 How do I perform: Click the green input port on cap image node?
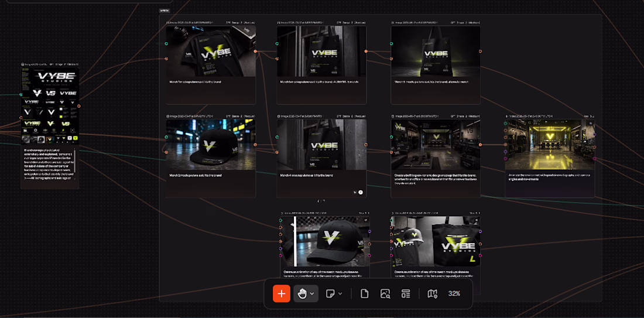[166, 137]
